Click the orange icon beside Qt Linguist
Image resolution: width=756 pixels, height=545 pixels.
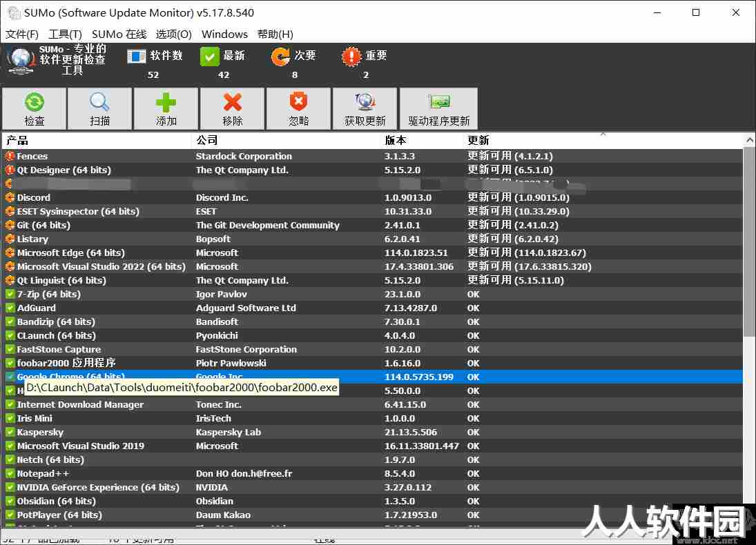pyautogui.click(x=10, y=281)
